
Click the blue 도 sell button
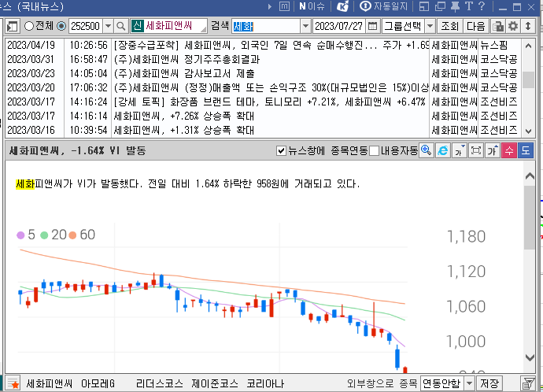click(526, 151)
